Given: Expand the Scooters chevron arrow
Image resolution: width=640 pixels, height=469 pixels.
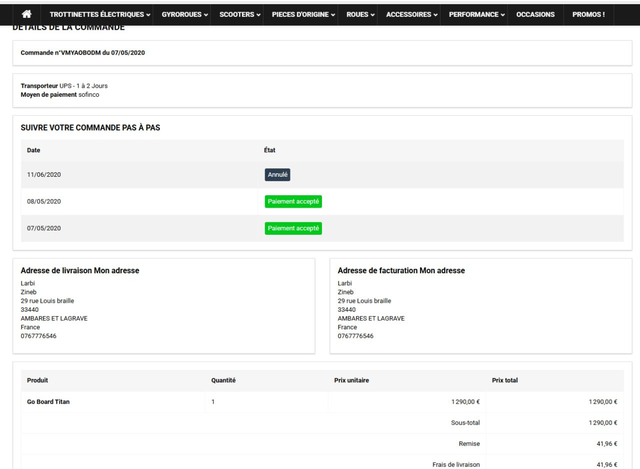Looking at the screenshot, I should pos(258,15).
